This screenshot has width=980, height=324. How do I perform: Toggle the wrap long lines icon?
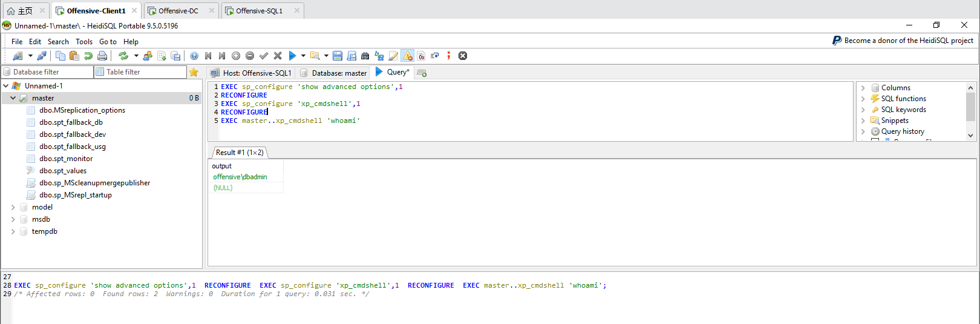coord(435,56)
